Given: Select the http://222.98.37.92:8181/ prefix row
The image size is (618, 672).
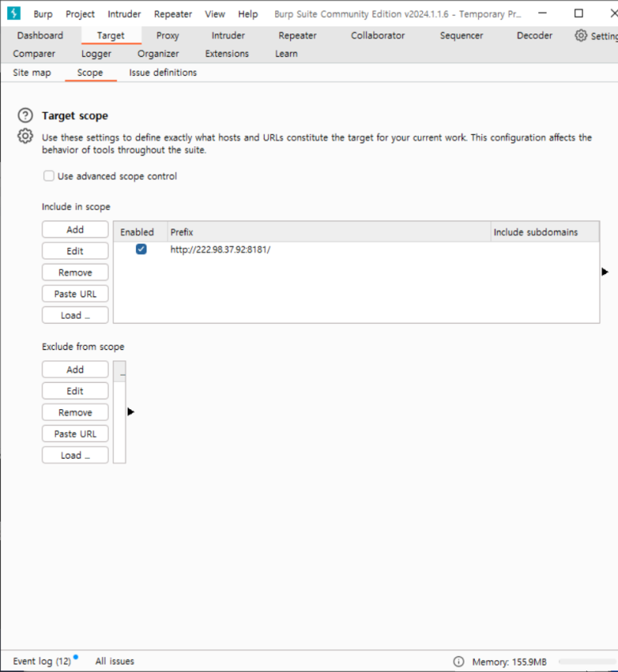Looking at the screenshot, I should click(x=357, y=249).
